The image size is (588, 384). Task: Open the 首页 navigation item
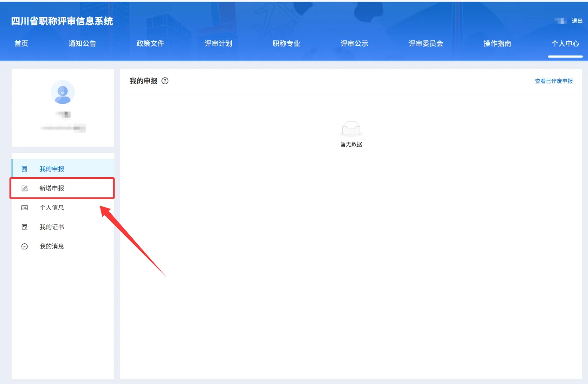click(x=21, y=43)
